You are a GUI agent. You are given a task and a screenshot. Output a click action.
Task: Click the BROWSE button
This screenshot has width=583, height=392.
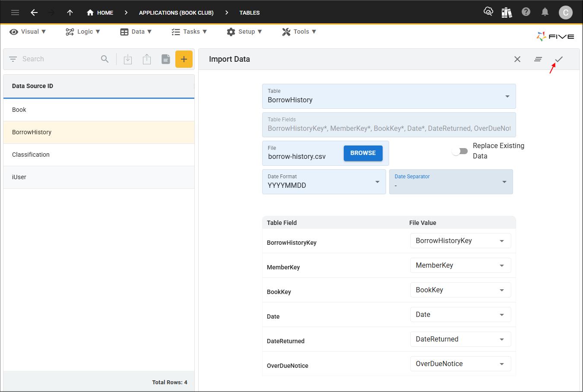[363, 153]
